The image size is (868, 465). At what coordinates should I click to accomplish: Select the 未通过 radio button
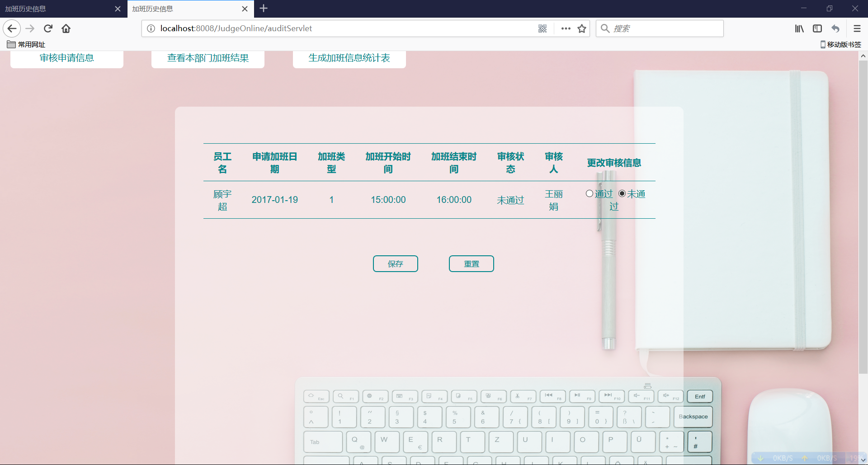[622, 193]
